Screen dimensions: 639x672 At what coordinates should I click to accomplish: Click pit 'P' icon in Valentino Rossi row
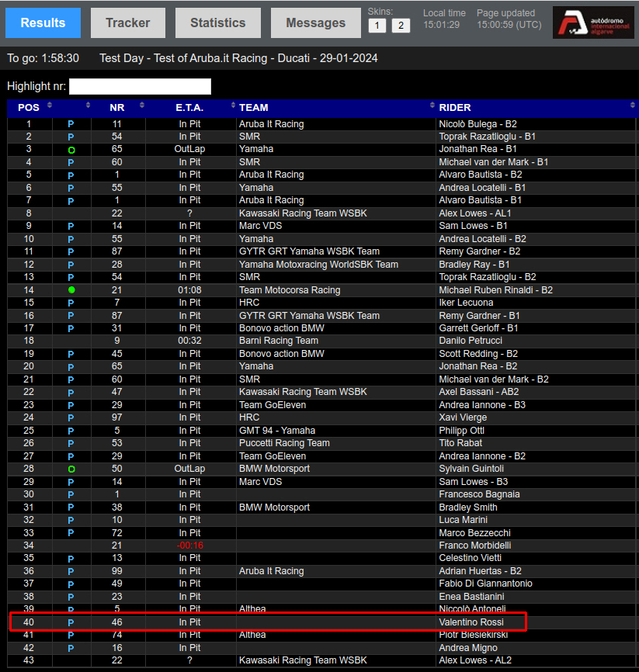coord(71,622)
